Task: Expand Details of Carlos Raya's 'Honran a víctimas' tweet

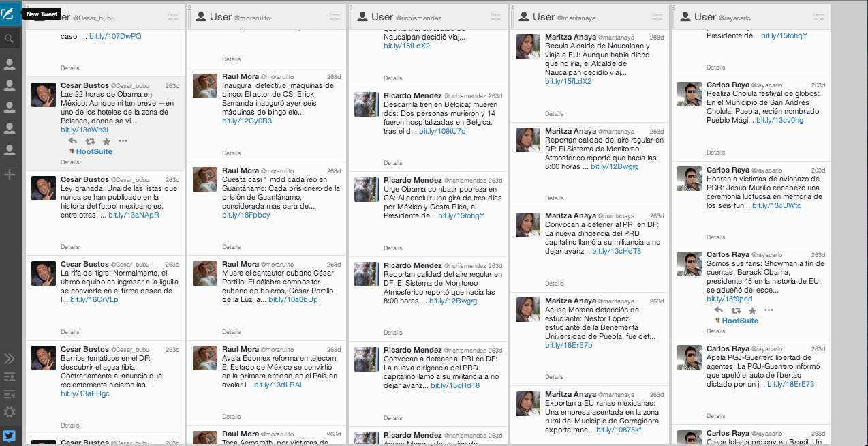Action: pyautogui.click(x=715, y=237)
